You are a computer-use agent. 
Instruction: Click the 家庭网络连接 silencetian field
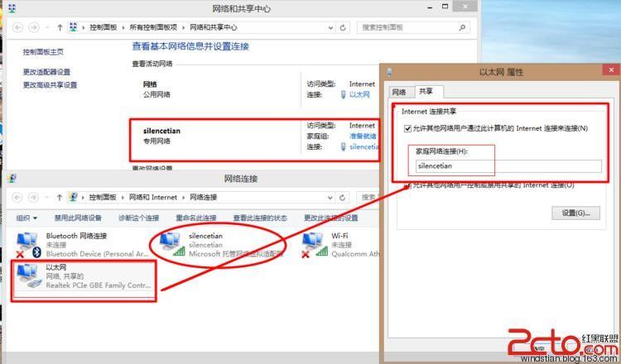point(508,166)
